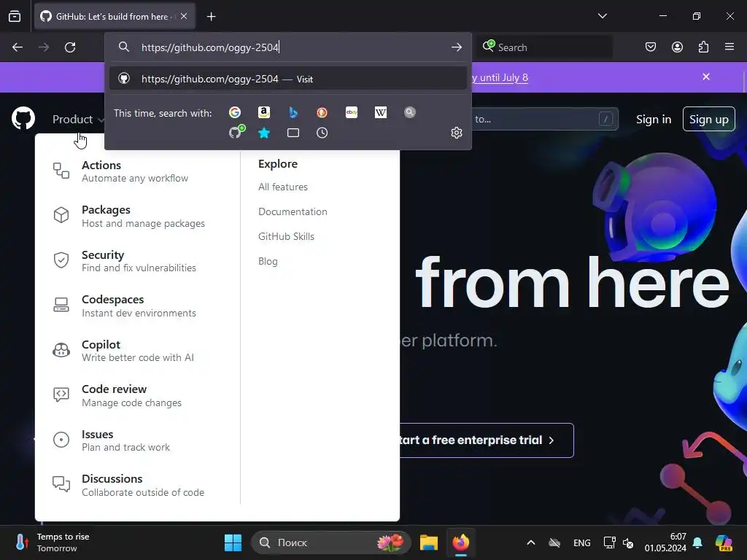Go back to previous page
Image resolution: width=747 pixels, height=560 pixels.
click(x=18, y=47)
